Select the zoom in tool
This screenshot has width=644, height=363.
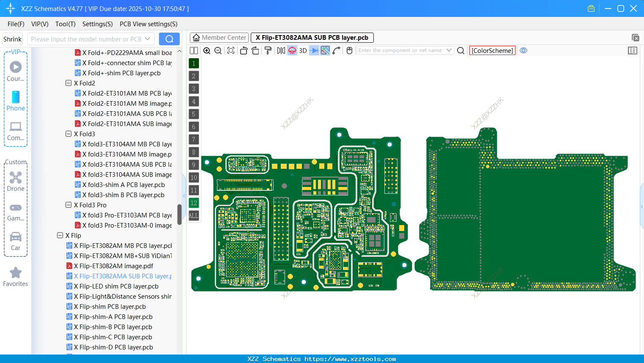[x=207, y=50]
